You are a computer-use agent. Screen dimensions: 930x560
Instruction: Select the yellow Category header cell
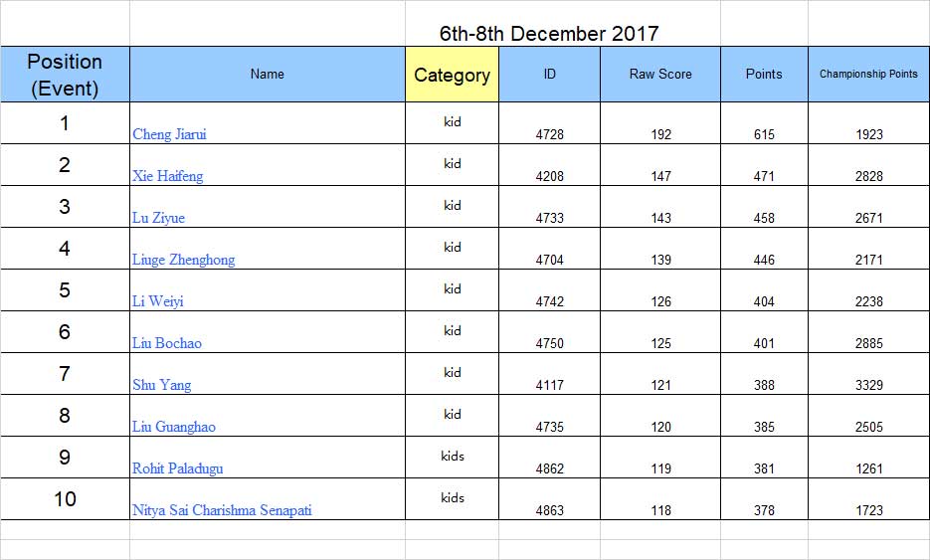click(452, 75)
